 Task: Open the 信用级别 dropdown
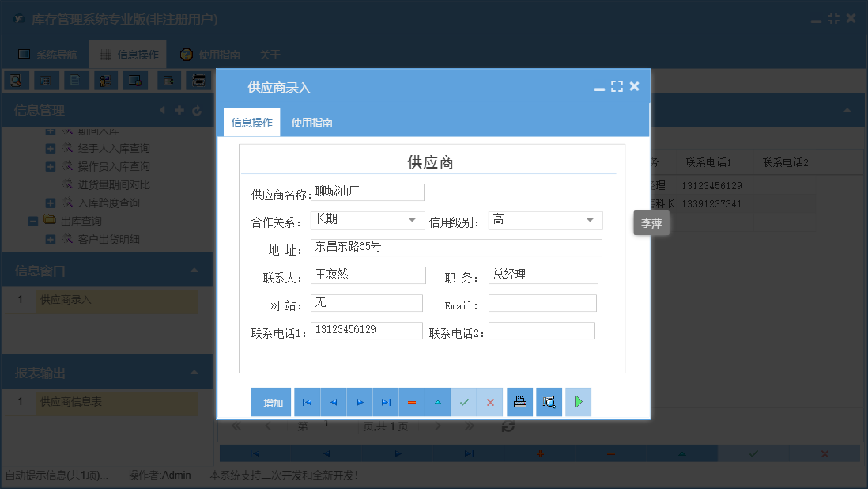coord(590,220)
